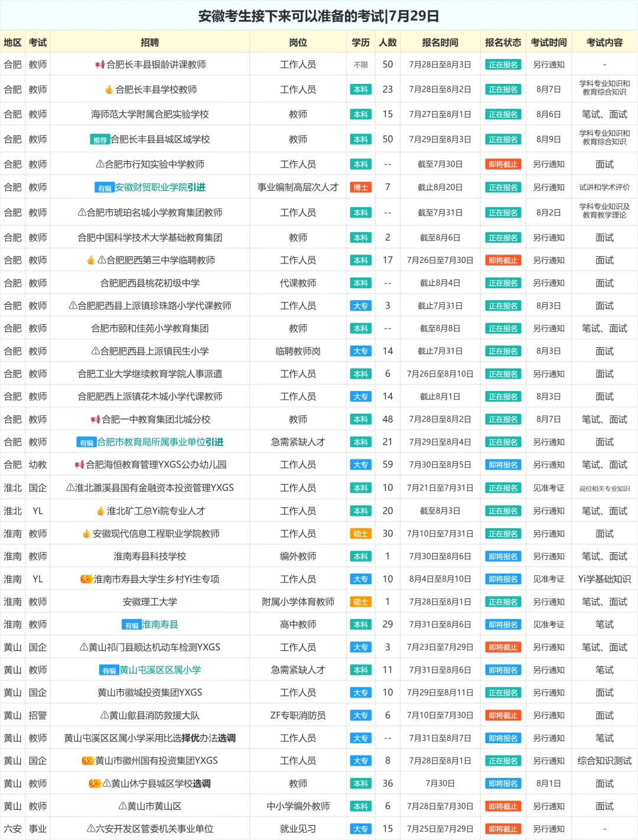Click 硕士 badge in 安徽现代信息工程职业学院教师 row

point(361,533)
